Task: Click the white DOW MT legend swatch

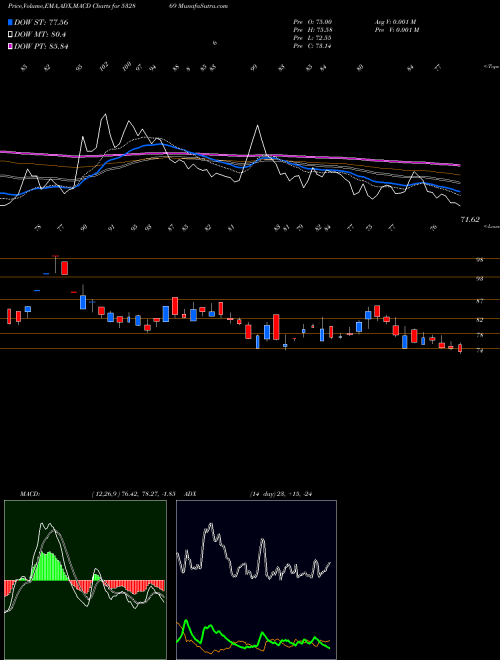Action: [10, 35]
